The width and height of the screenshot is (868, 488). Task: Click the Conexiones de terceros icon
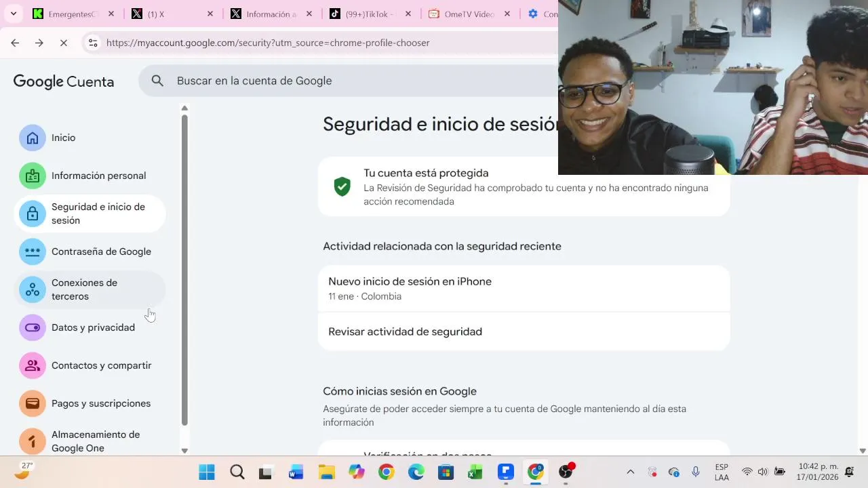[33, 289]
